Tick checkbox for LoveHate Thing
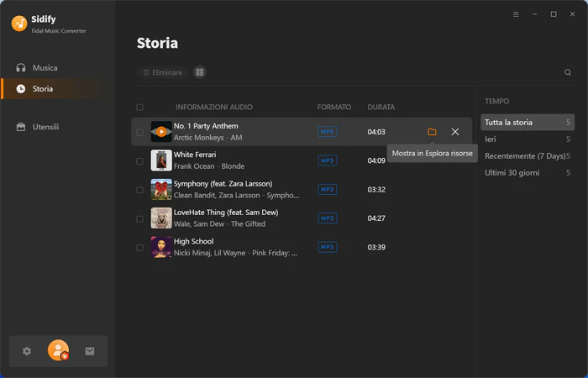588x378 pixels. pyautogui.click(x=140, y=218)
